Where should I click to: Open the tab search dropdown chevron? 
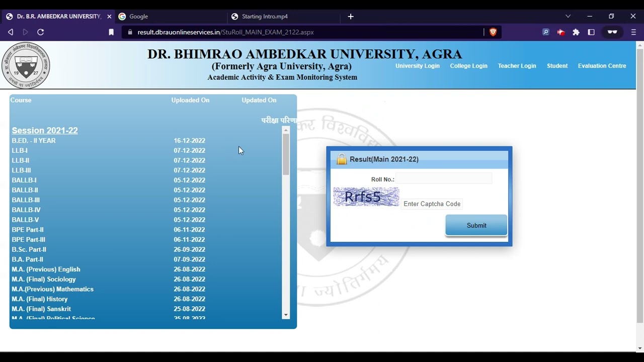click(568, 16)
